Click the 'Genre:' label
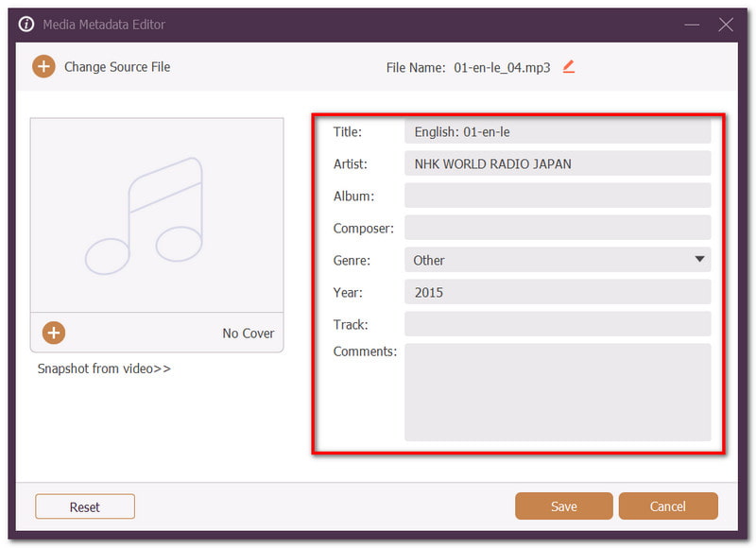The image size is (756, 548). tap(352, 260)
